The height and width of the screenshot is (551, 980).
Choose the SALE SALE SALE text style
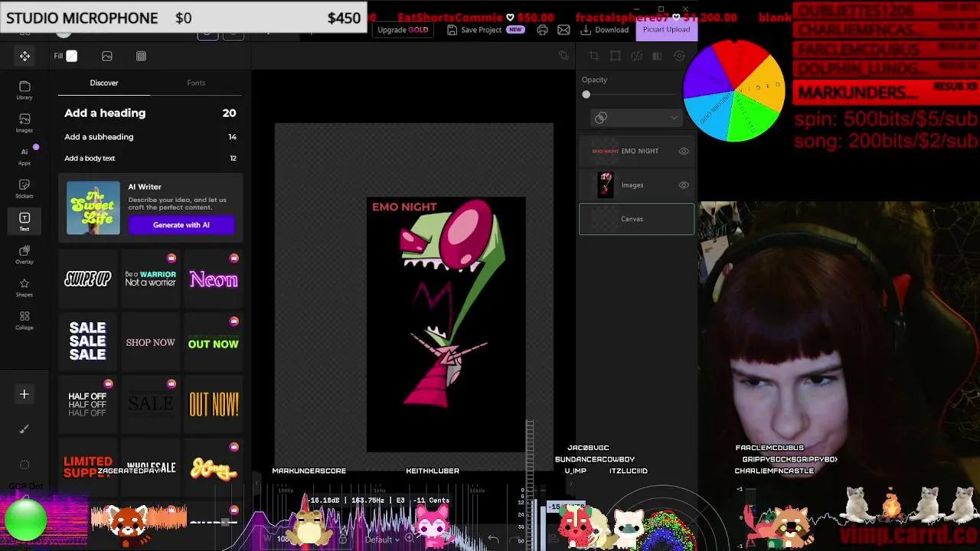point(88,341)
